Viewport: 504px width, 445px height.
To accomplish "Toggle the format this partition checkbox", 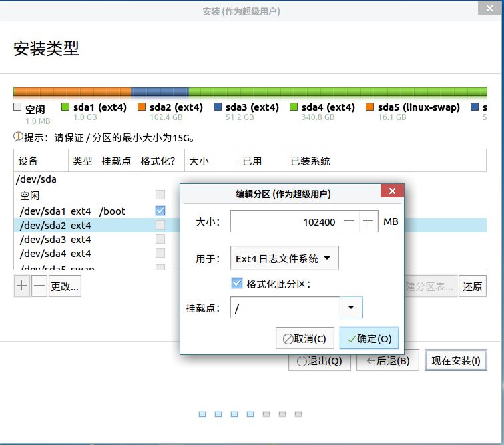I will (237, 283).
